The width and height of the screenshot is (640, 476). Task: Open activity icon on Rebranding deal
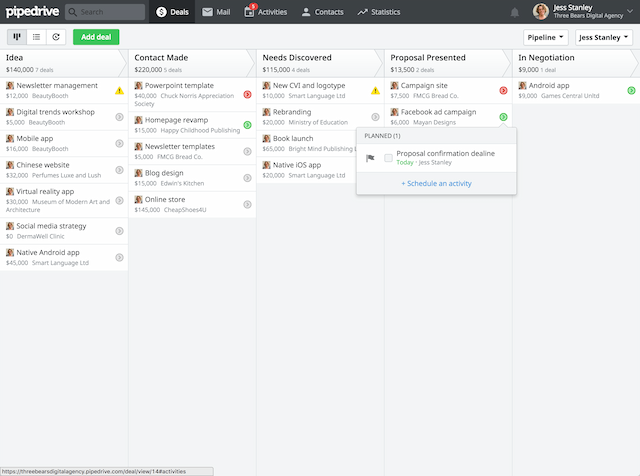pos(375,117)
